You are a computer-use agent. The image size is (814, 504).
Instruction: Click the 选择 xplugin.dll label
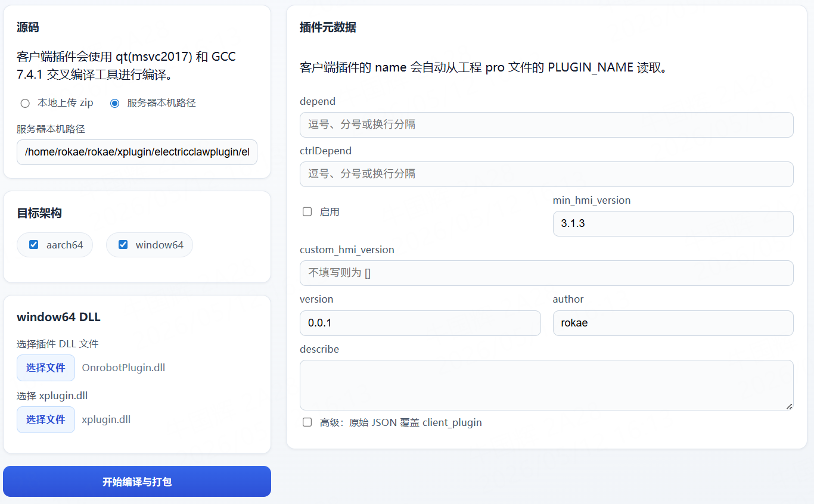[x=52, y=396]
